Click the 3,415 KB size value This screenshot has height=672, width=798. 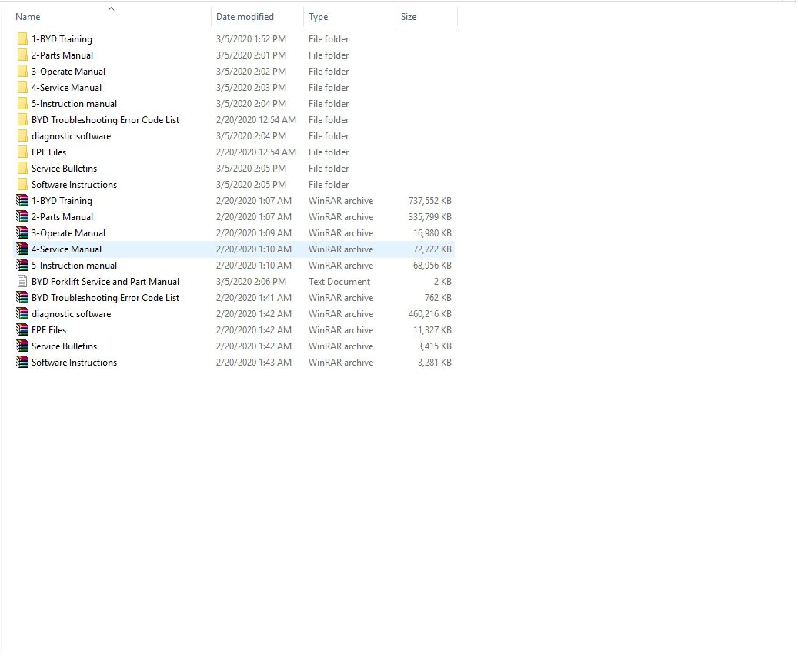[434, 346]
